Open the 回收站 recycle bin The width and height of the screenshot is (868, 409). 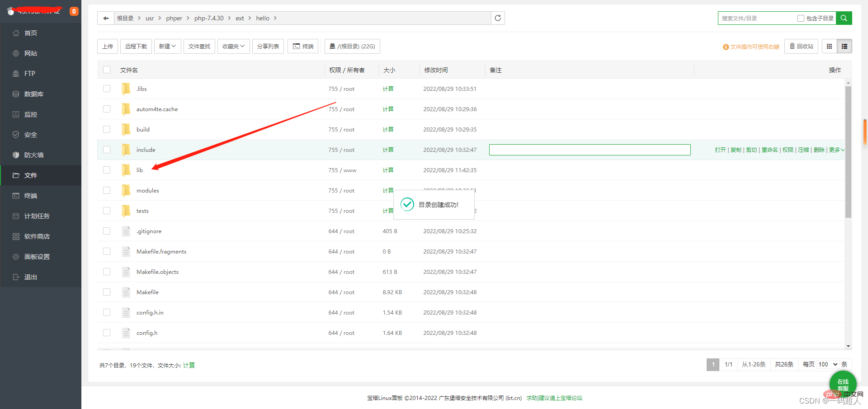[x=801, y=46]
